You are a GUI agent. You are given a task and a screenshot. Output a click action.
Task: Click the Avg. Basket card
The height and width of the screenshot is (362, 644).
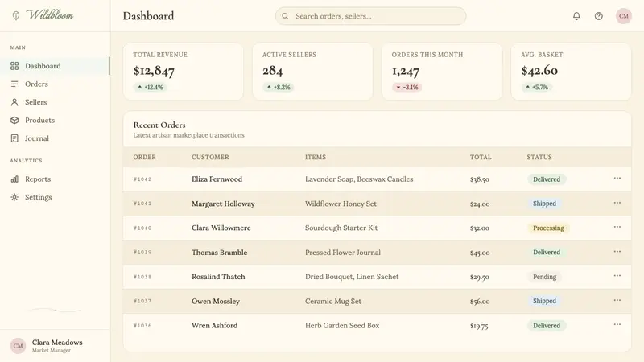(x=571, y=72)
